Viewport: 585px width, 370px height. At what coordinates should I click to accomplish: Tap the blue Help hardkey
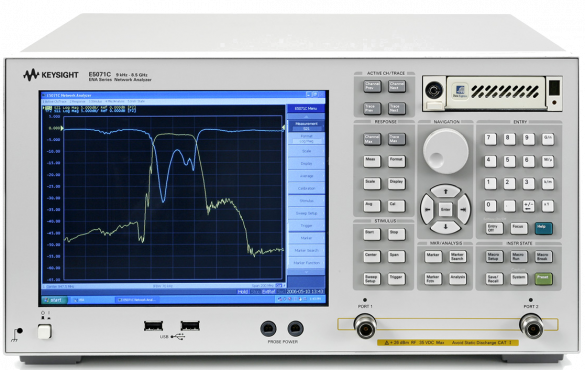click(x=543, y=228)
